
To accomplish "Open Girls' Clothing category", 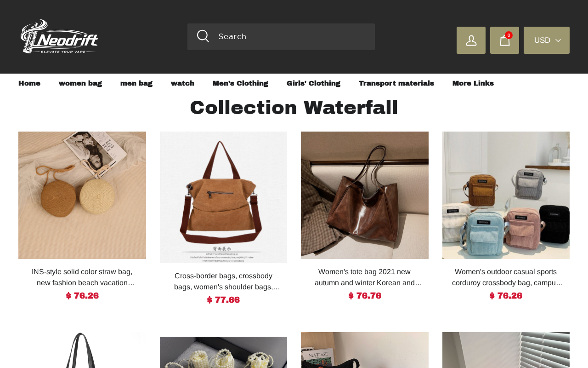I will click(x=313, y=83).
